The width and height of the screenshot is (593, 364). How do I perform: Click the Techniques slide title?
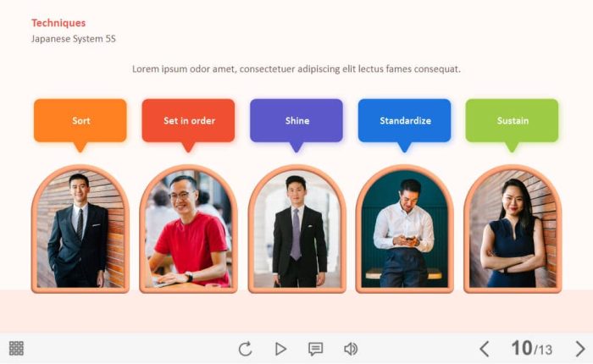click(x=58, y=23)
